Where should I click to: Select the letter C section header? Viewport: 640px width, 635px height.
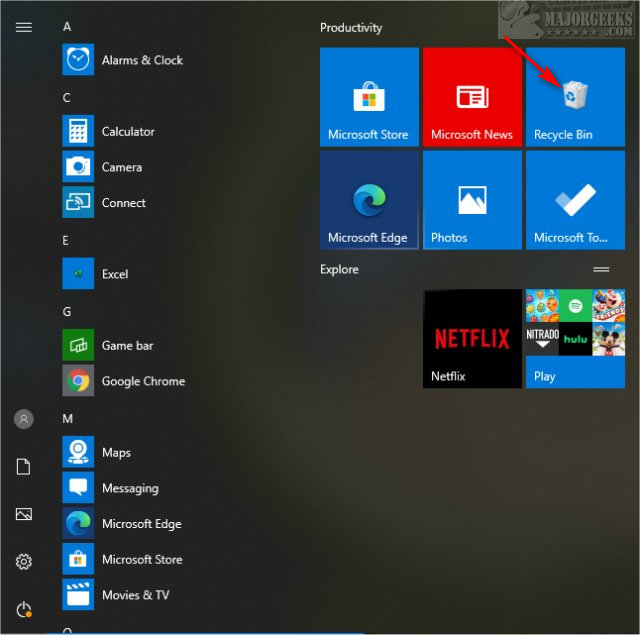tap(67, 97)
